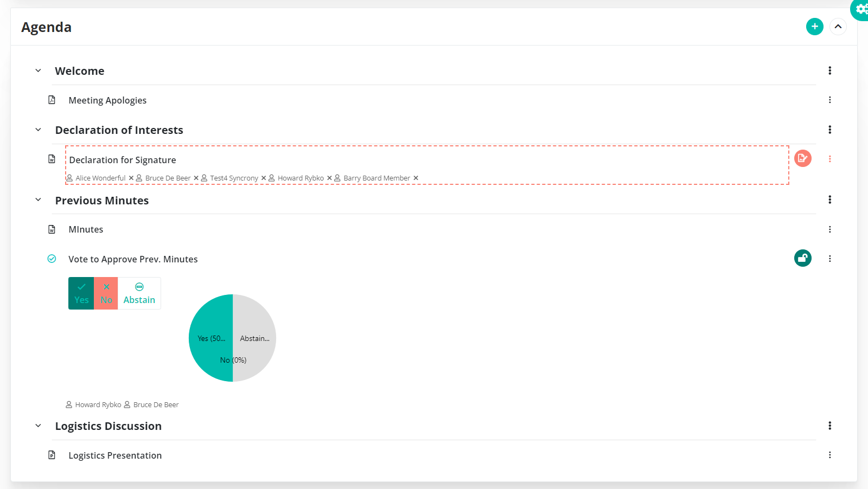Open options menu for Declaration of Interests
Viewport: 868px width, 489px height.
[829, 130]
